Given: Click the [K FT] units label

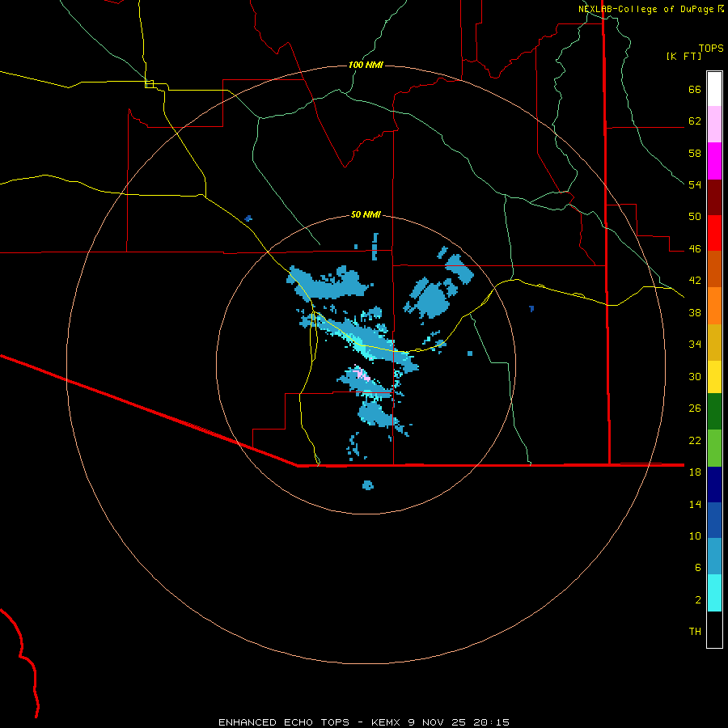Looking at the screenshot, I should click(684, 56).
